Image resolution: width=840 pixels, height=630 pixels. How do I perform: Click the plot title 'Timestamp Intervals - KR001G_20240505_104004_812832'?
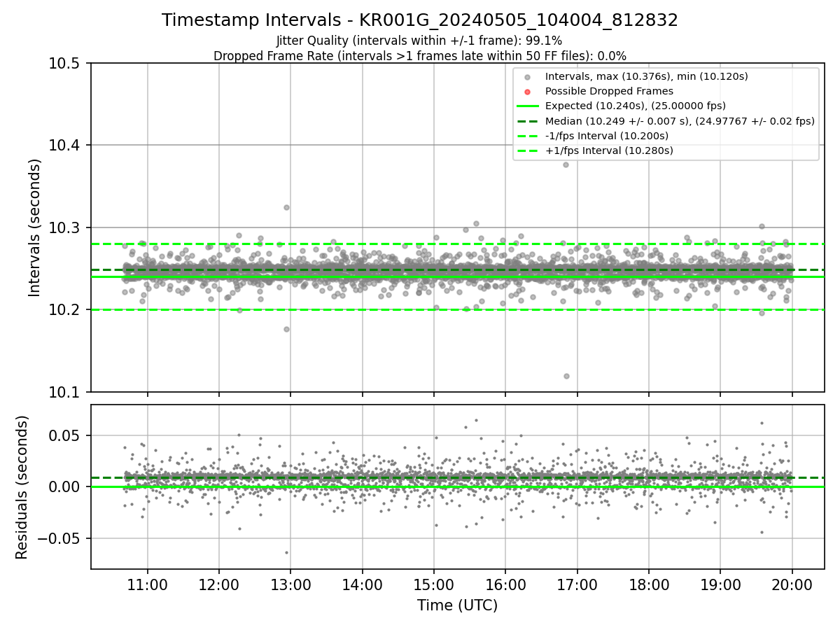[x=420, y=20]
